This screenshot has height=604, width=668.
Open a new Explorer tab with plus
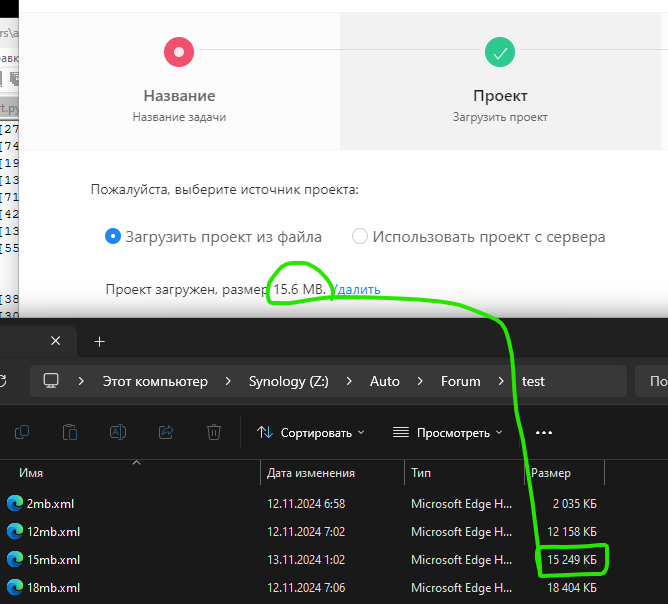click(99, 341)
